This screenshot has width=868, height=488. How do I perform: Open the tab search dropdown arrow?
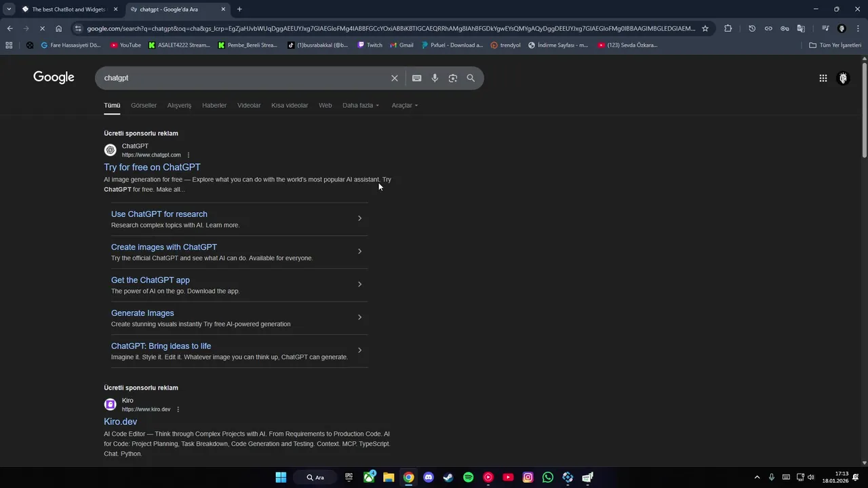[9, 9]
